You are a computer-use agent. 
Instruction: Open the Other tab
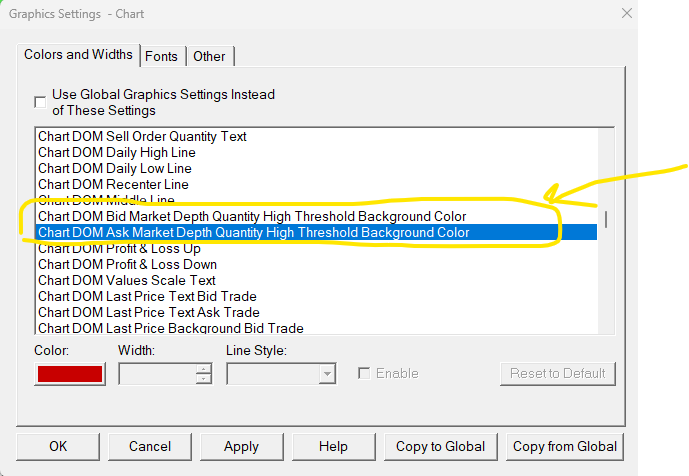pos(209,56)
